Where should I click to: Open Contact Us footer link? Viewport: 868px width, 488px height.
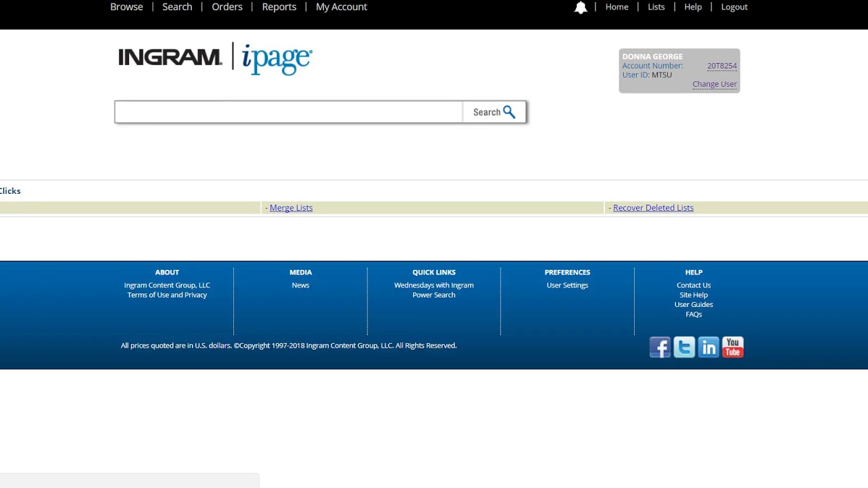coord(694,285)
